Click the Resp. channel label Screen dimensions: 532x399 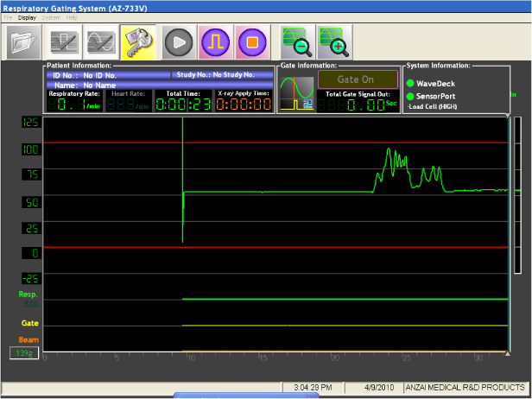28,294
